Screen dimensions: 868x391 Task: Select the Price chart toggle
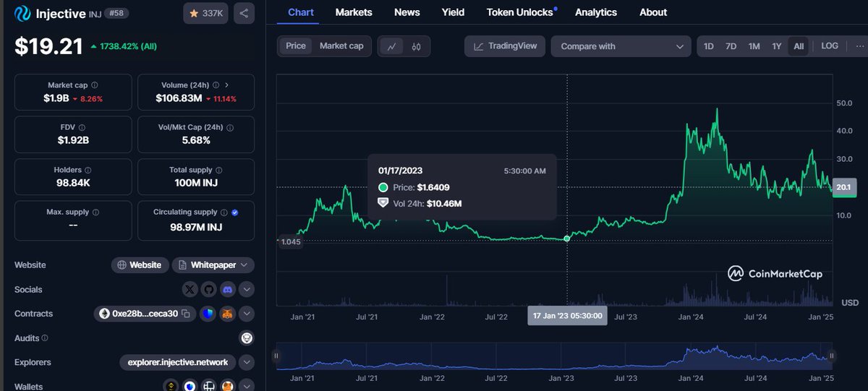[x=296, y=46]
